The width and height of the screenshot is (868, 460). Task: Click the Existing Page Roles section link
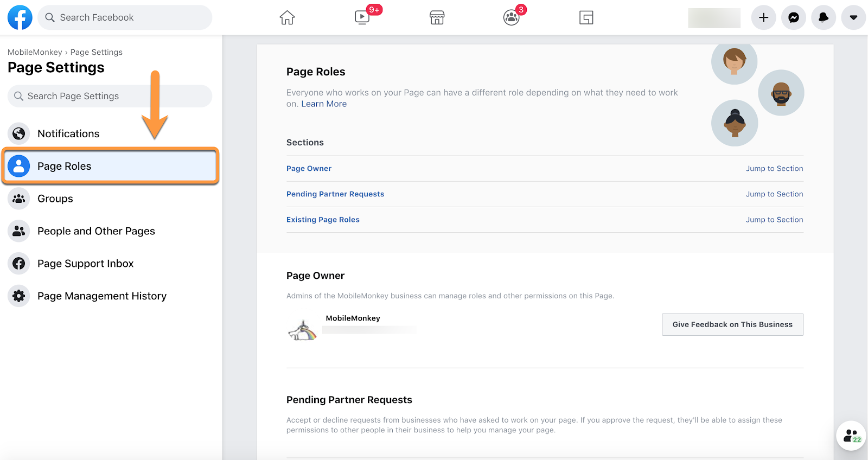(323, 220)
